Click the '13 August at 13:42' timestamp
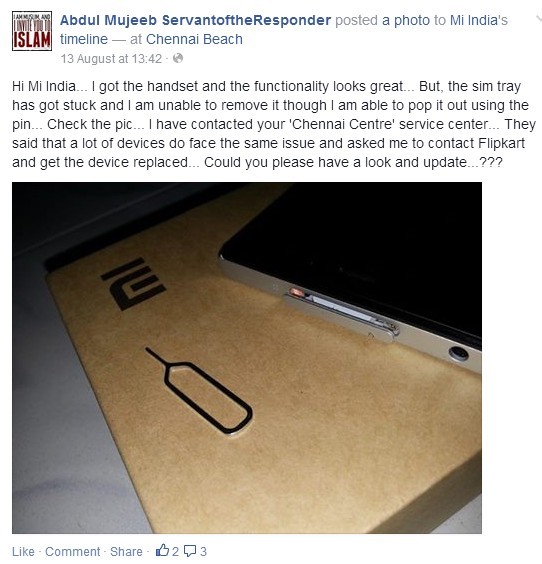 click(x=111, y=59)
